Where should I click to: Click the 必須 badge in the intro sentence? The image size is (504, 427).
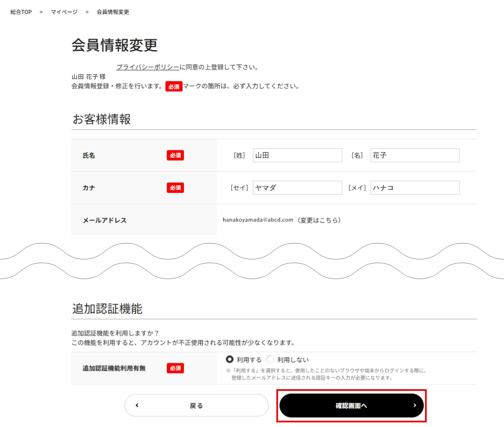(x=174, y=86)
